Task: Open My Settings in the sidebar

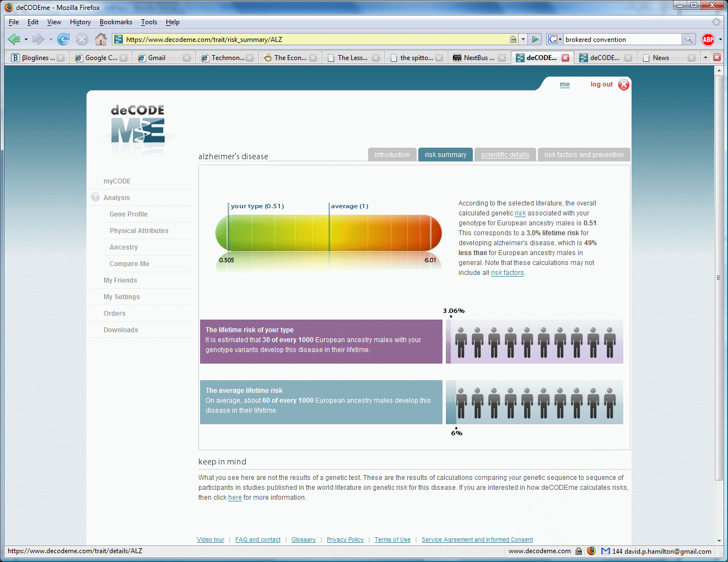Action: click(122, 297)
